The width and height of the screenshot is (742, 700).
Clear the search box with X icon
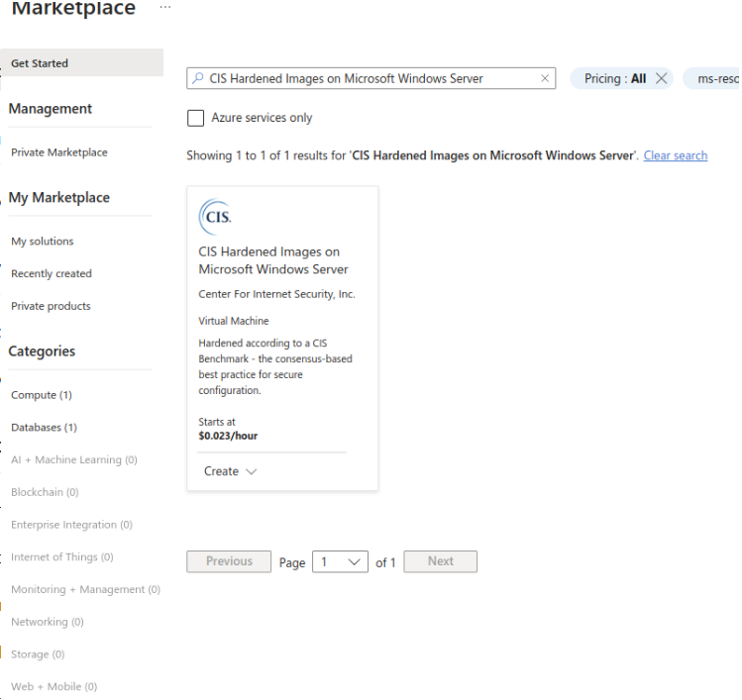click(x=545, y=79)
